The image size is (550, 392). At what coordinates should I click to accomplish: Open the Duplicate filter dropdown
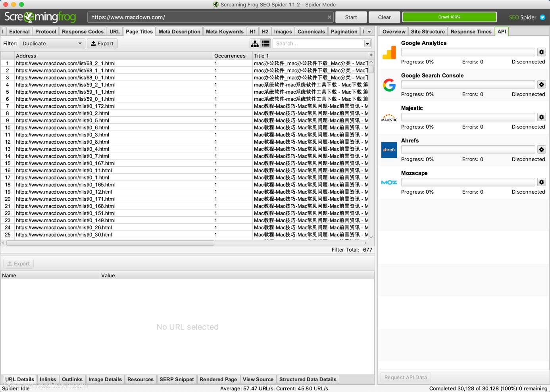click(x=52, y=44)
